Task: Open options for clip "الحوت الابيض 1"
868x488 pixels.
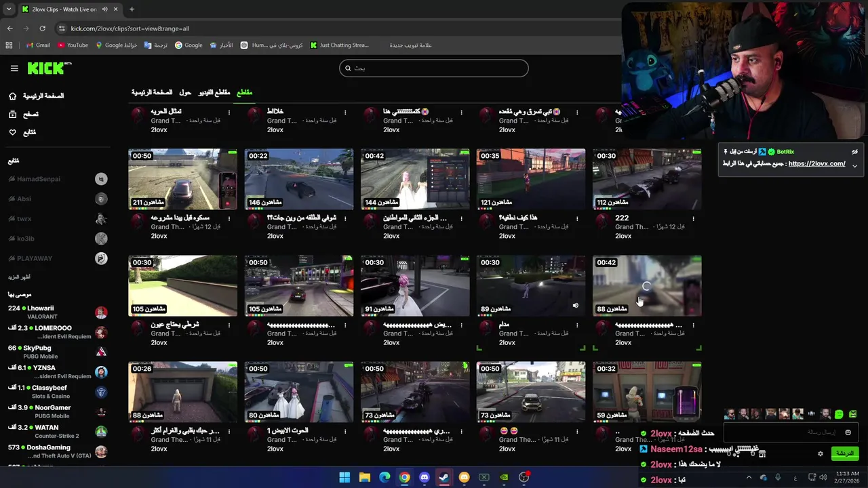Action: (345, 431)
